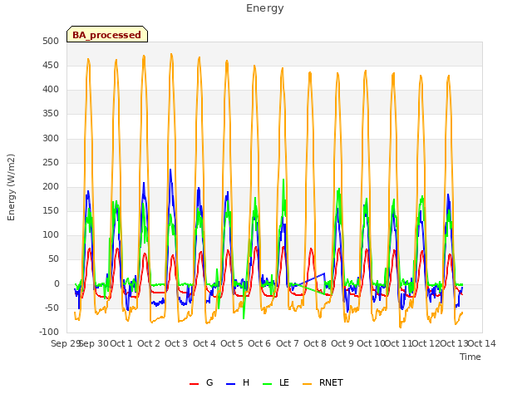Click the 450 y-axis tick label
Image resolution: width=532 pixels, height=399 pixels.
click(x=51, y=65)
